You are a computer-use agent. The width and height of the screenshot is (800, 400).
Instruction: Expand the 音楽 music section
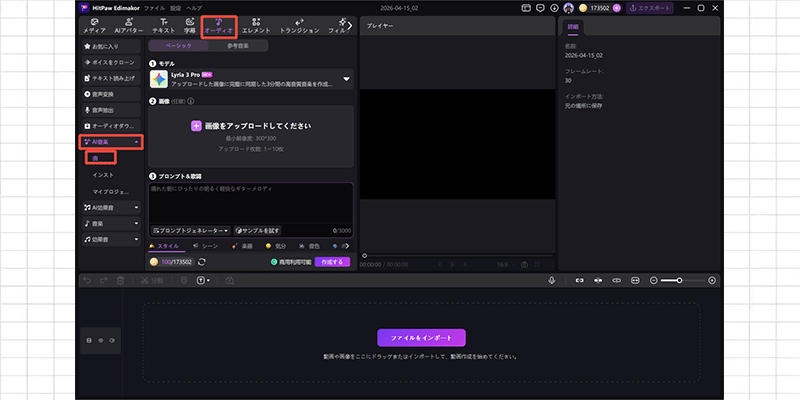point(111,223)
